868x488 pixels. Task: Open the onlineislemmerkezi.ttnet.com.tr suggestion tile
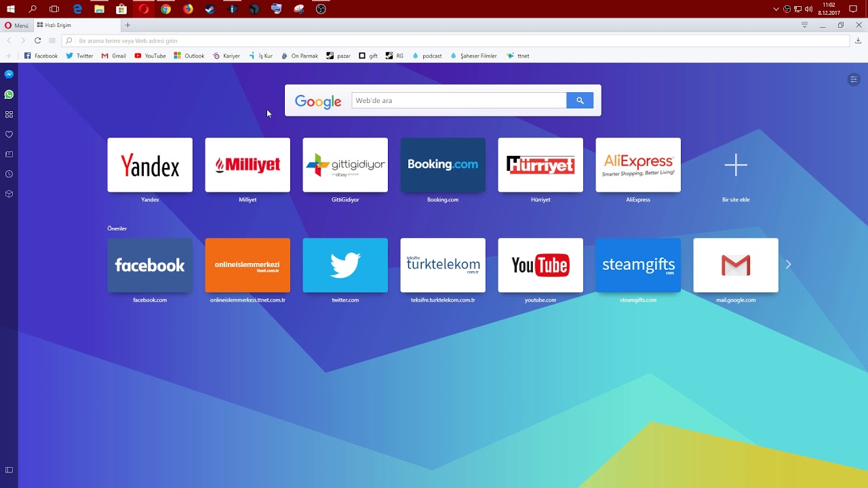coord(248,265)
